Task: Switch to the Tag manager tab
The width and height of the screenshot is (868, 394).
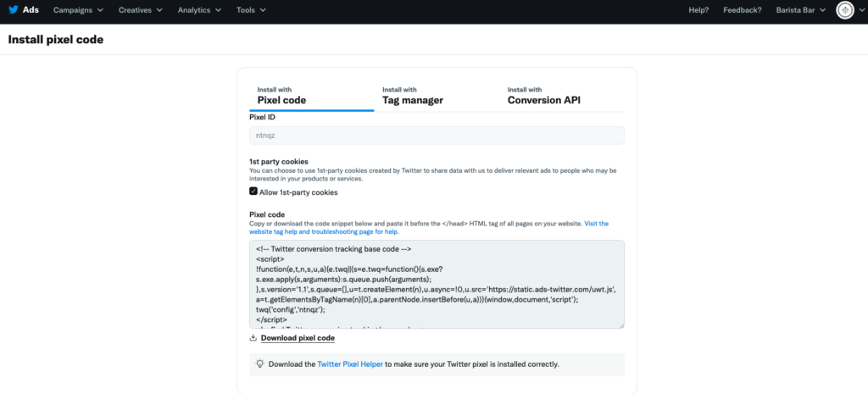Action: pos(412,96)
